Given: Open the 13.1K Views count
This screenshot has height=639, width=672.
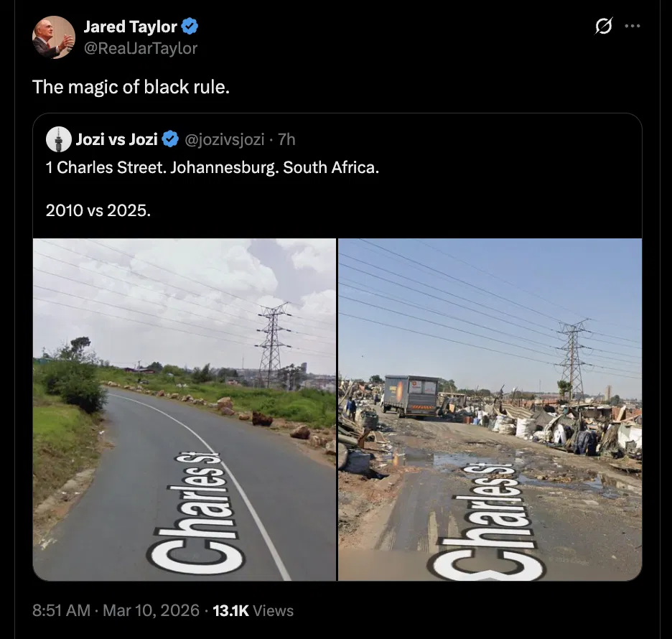Looking at the screenshot, I should pos(253,610).
